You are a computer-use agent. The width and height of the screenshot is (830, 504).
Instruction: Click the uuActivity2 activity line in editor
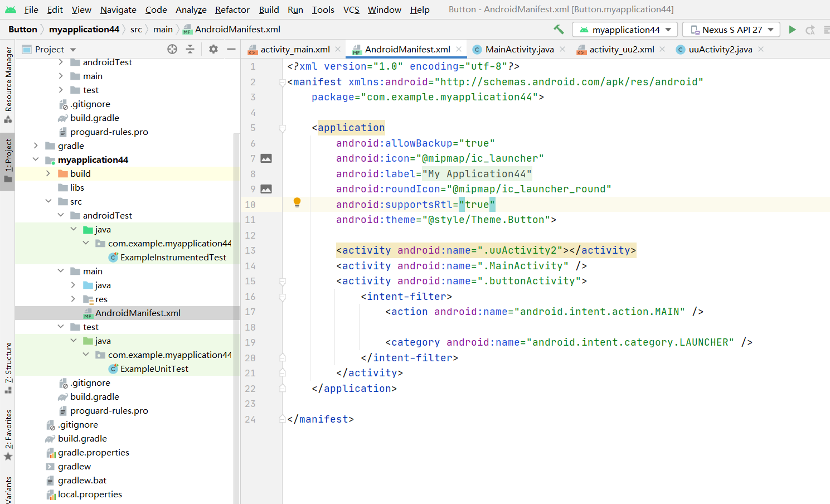pyautogui.click(x=486, y=250)
